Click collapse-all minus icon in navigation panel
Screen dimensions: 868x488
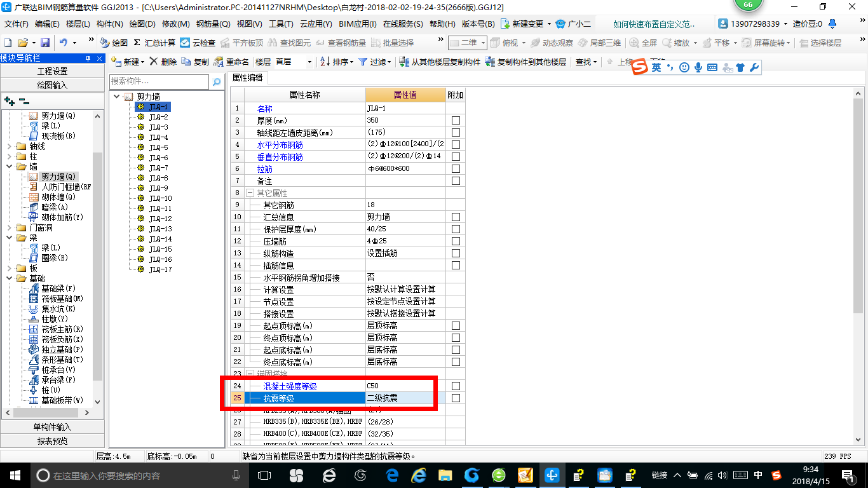coord(24,101)
